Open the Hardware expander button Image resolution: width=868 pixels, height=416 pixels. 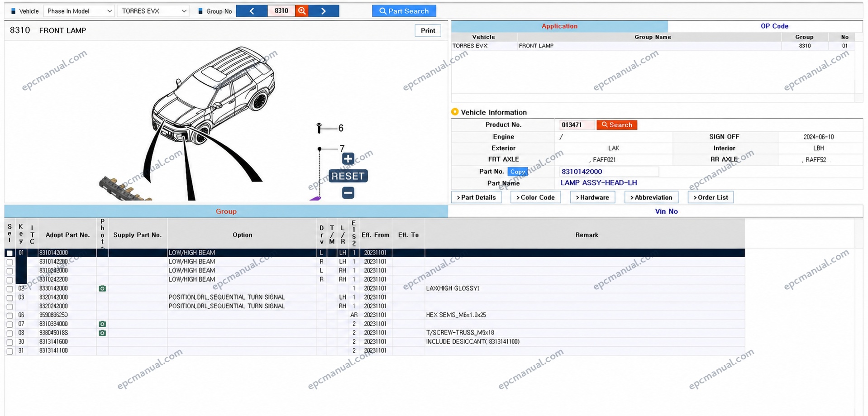pyautogui.click(x=592, y=197)
